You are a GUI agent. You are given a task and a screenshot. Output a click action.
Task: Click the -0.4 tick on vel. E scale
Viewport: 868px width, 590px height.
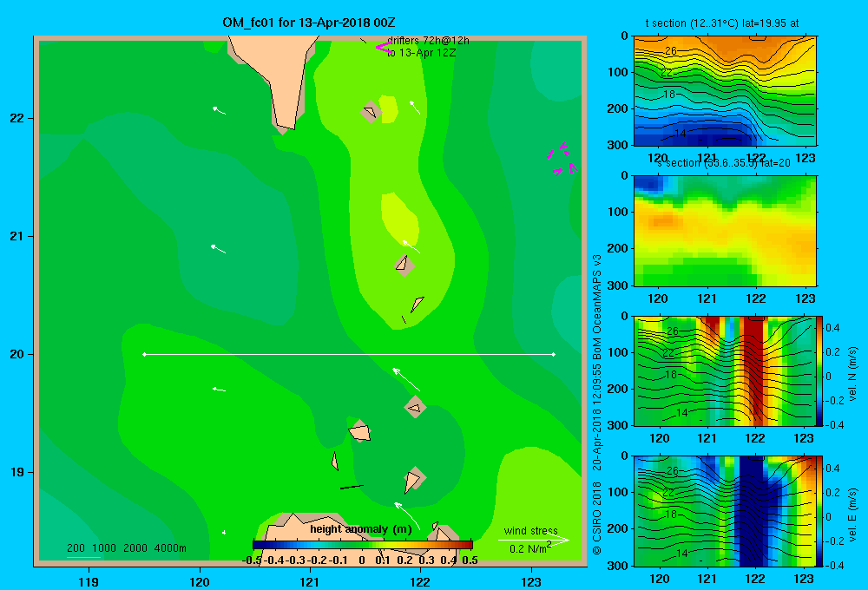pyautogui.click(x=833, y=565)
